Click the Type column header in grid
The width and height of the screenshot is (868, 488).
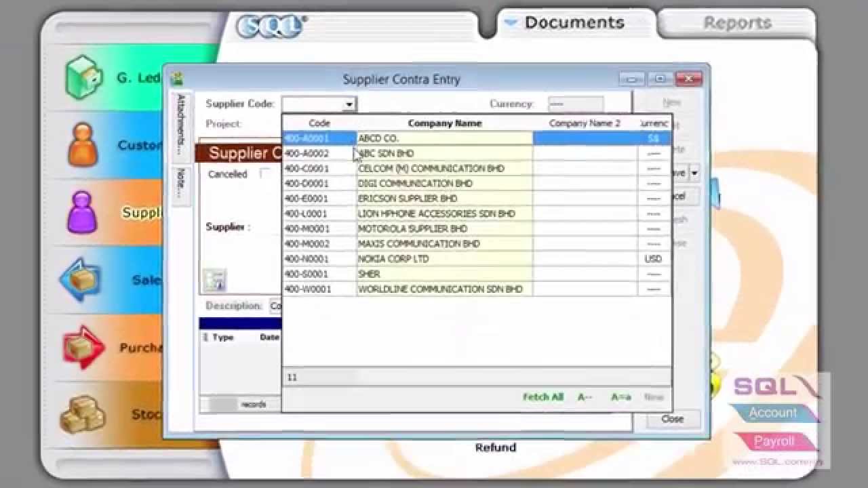pyautogui.click(x=222, y=337)
